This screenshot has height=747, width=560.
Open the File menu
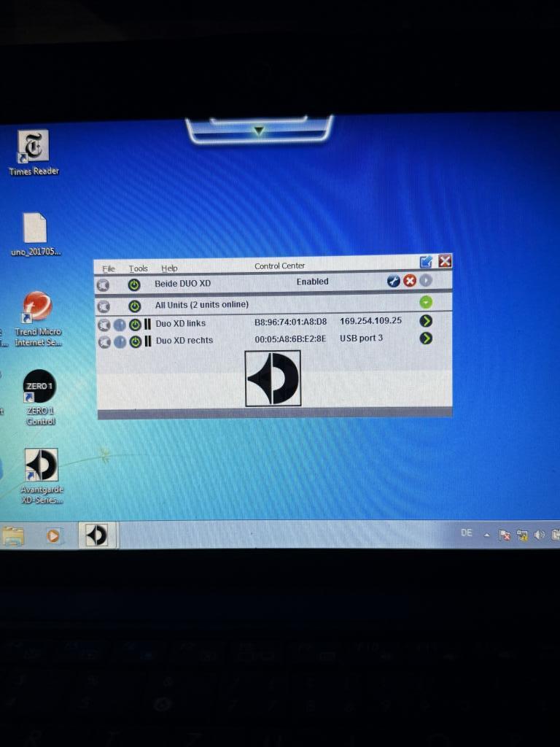point(109,268)
